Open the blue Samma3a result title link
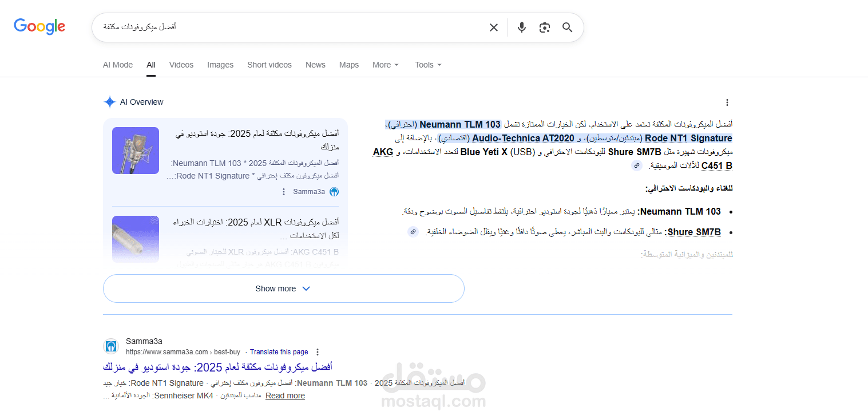 pyautogui.click(x=217, y=366)
